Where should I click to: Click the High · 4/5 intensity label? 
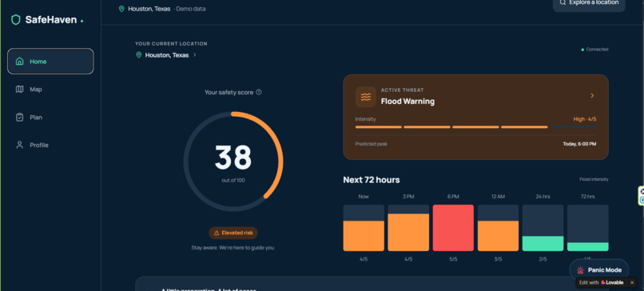pos(585,119)
